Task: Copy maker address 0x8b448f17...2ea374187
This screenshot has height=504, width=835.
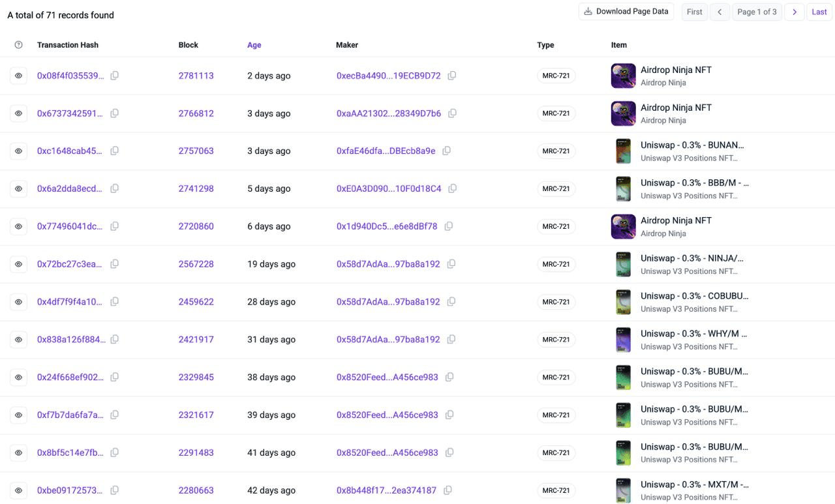Action: pos(448,490)
